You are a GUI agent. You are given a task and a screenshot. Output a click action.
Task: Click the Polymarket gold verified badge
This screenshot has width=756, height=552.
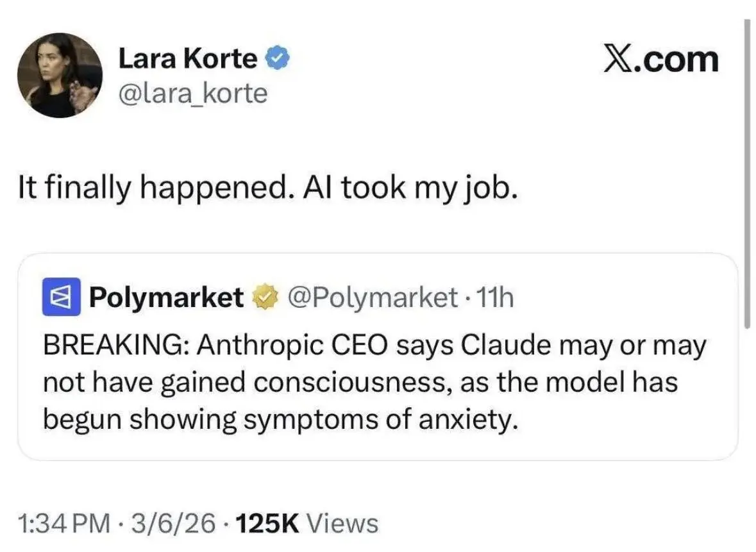266,297
